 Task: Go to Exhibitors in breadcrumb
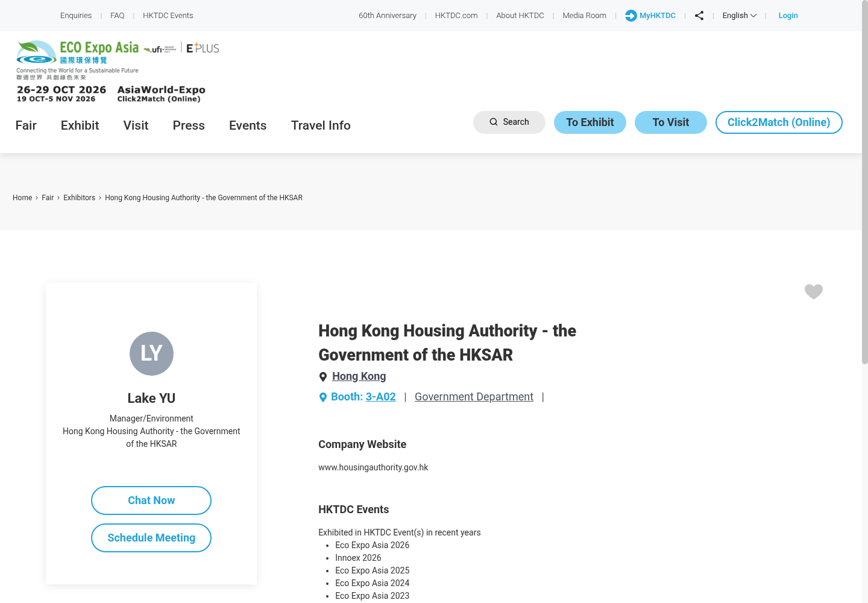80,198
